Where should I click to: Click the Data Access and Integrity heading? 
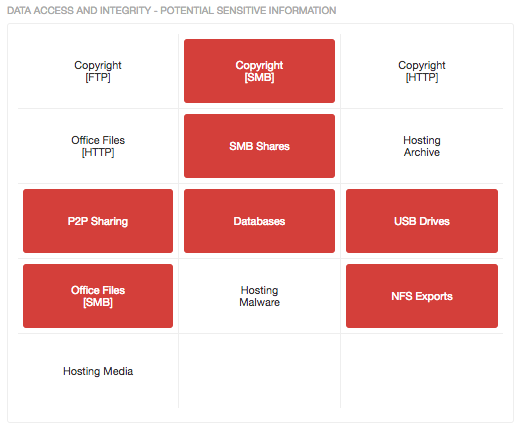[171, 11]
